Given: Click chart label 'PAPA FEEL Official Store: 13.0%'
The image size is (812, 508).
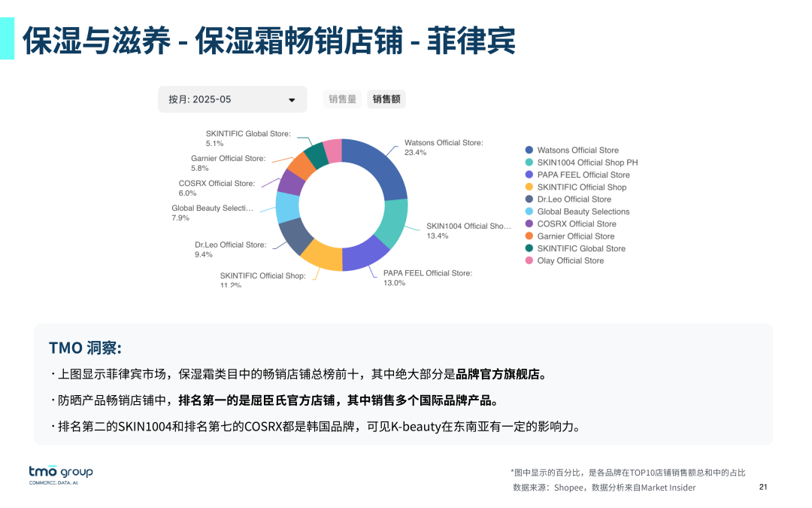Looking at the screenshot, I should [428, 278].
